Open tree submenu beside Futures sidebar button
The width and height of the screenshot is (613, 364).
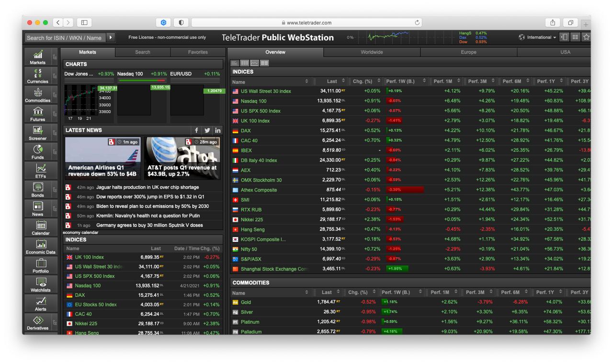click(55, 114)
